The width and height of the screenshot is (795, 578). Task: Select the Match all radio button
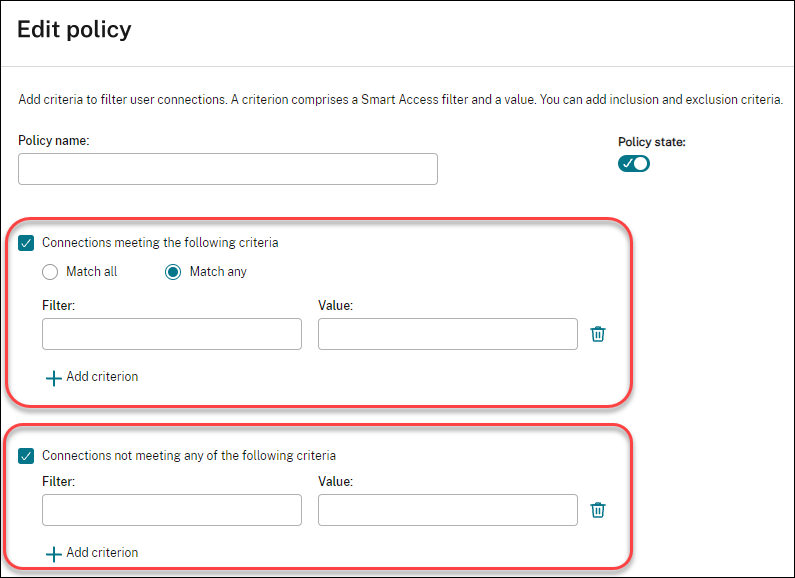pyautogui.click(x=50, y=272)
